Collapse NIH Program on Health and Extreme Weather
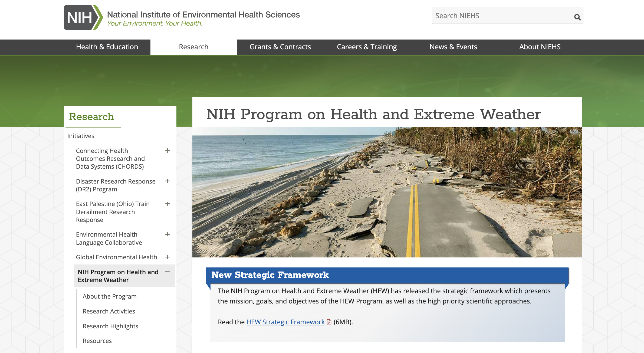644x353 pixels. coord(167,272)
